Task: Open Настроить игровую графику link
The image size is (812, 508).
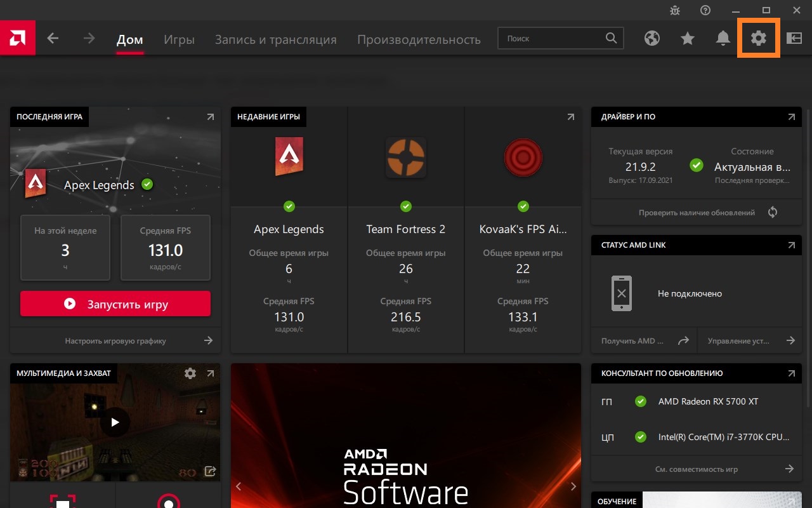Action: [115, 341]
